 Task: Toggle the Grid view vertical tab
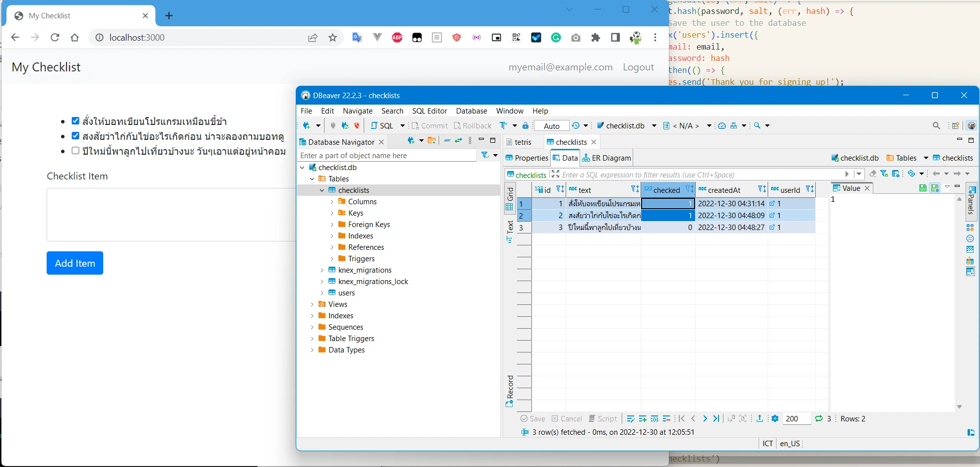pos(510,198)
